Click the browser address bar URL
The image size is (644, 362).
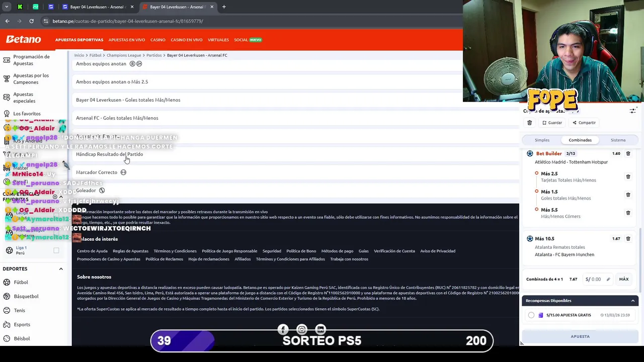(128, 21)
